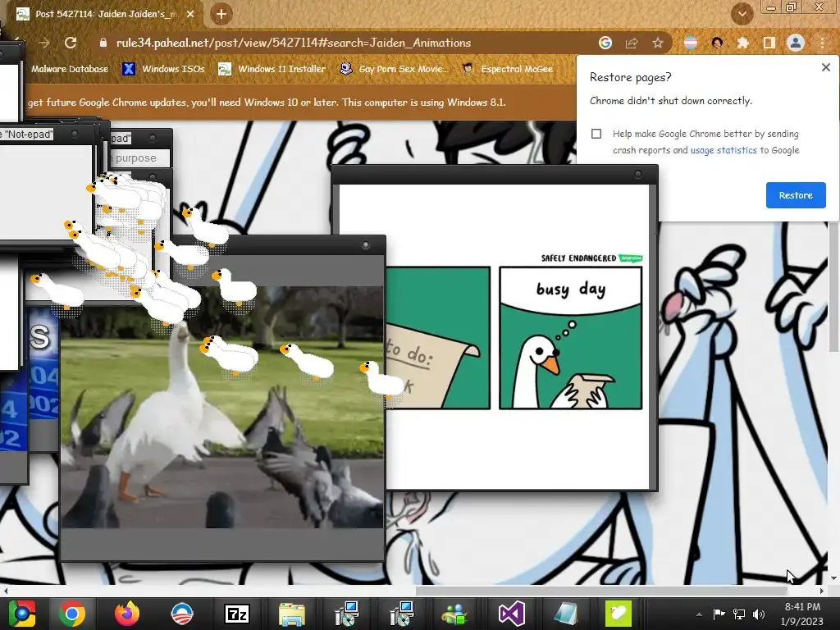Click the vertical page scrollbar thumb
This screenshot has width=840, height=630.
pyautogui.click(x=833, y=288)
